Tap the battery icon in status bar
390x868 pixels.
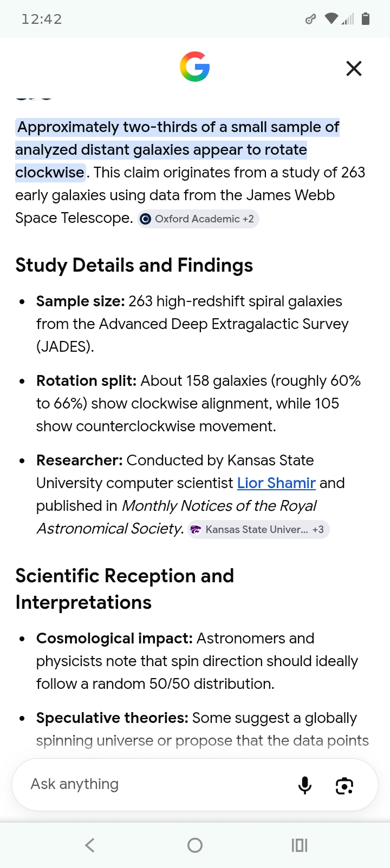(366, 19)
